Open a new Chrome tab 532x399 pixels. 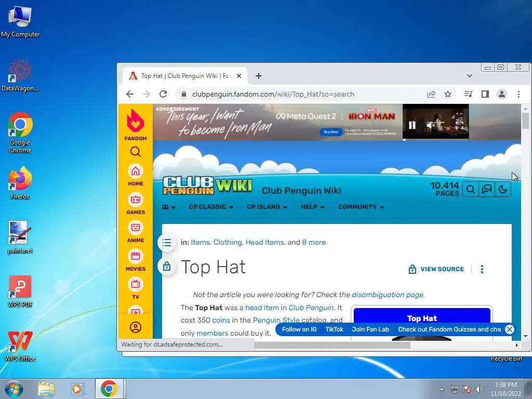click(x=259, y=76)
